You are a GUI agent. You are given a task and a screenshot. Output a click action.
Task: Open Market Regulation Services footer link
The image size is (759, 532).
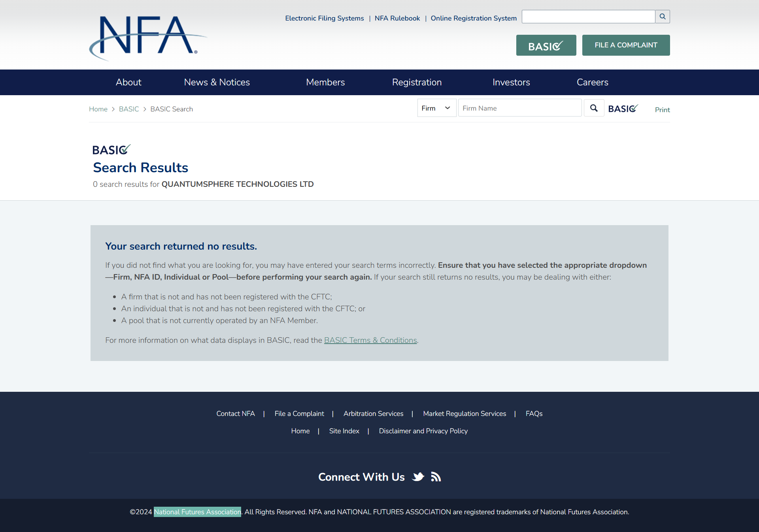[x=464, y=414]
